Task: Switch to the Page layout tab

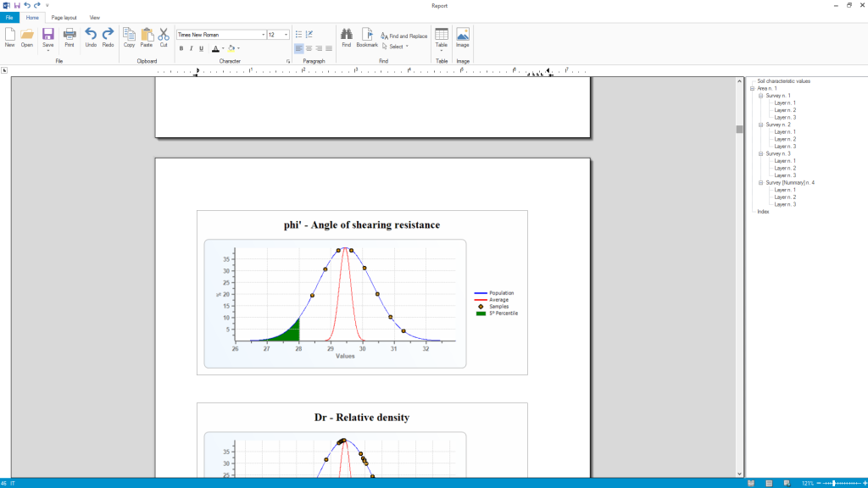Action: click(x=64, y=17)
